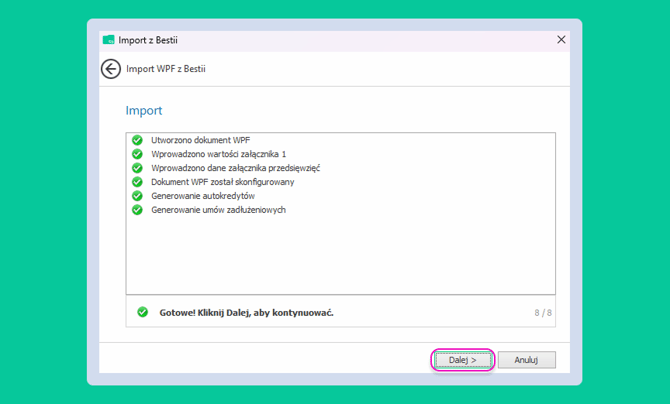Click the Dokument WPF został skonfigurowany line
The height and width of the screenshot is (404, 670).
point(223,182)
